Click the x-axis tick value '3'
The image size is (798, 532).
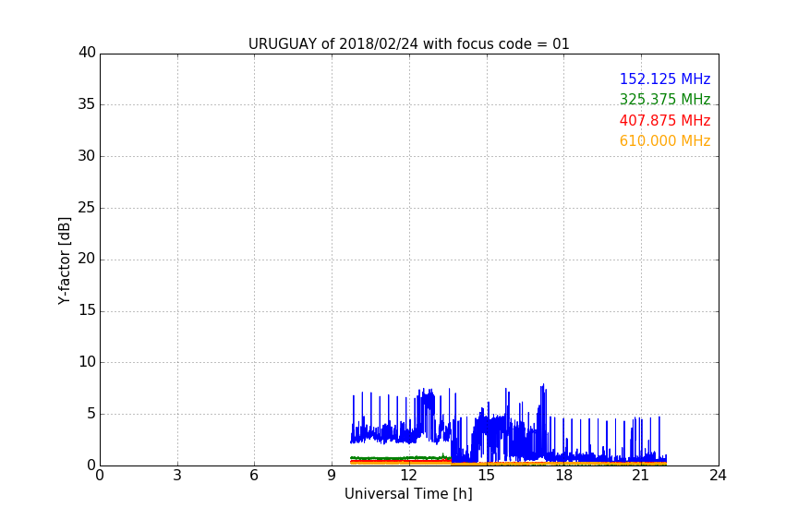click(177, 476)
